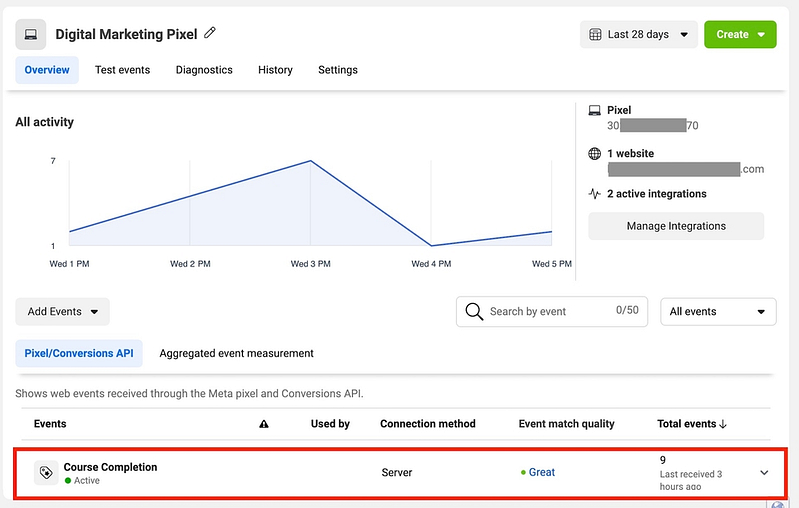
Task: Click the tag icon for Course Completion event
Action: 45,473
